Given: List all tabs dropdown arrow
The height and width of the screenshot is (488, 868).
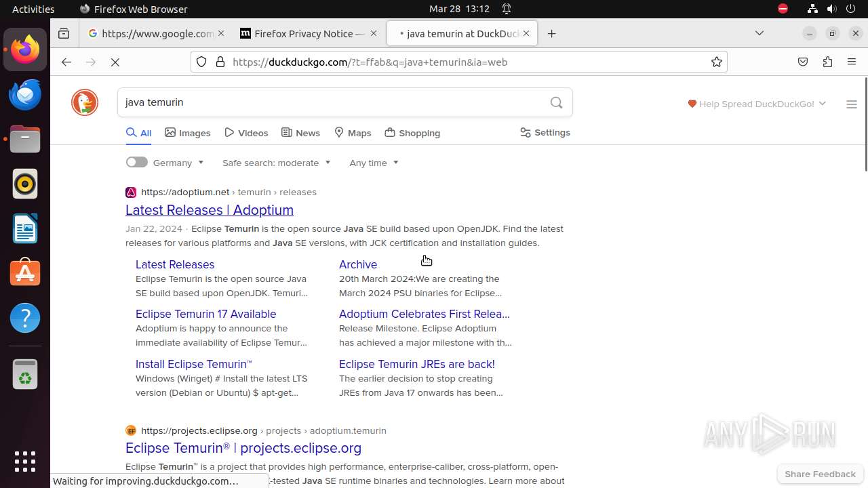Looking at the screenshot, I should point(759,33).
